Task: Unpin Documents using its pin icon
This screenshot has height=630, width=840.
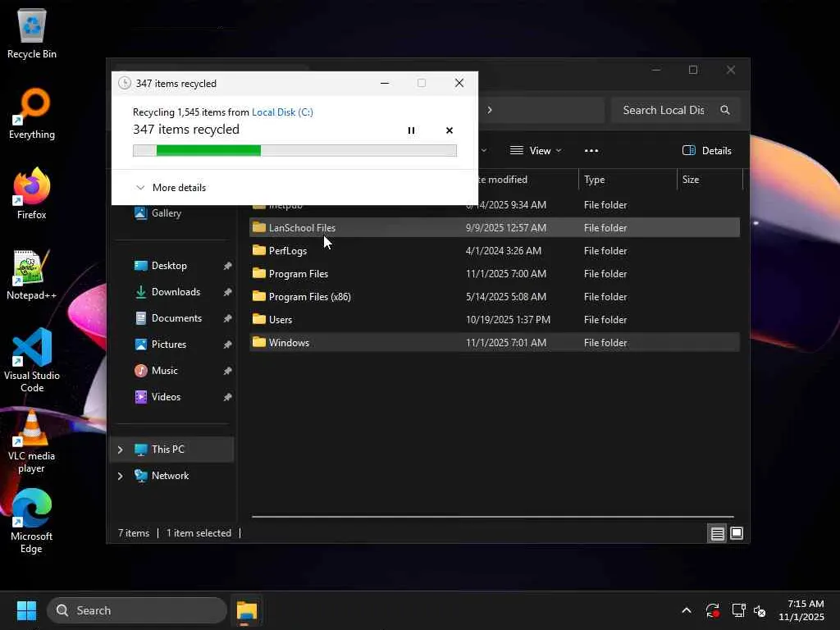Action: (x=227, y=318)
